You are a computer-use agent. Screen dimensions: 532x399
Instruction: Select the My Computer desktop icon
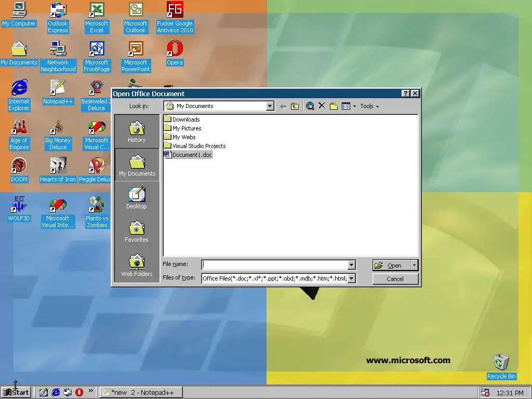click(19, 14)
